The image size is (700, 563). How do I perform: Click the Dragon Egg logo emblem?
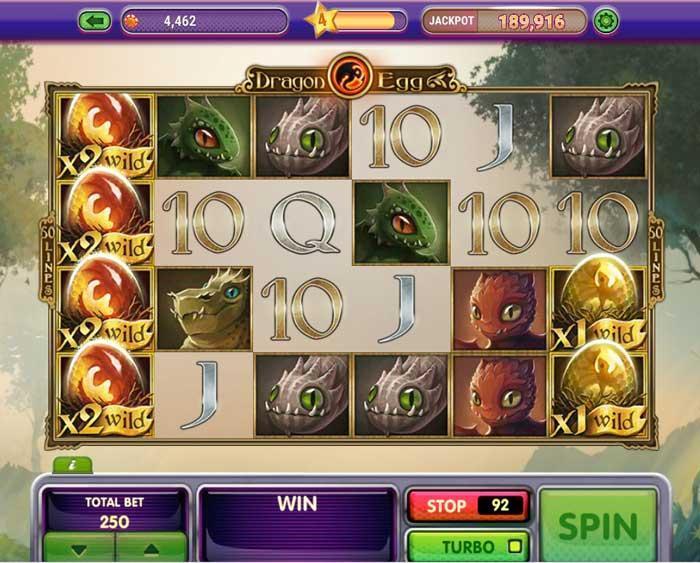pos(350,76)
